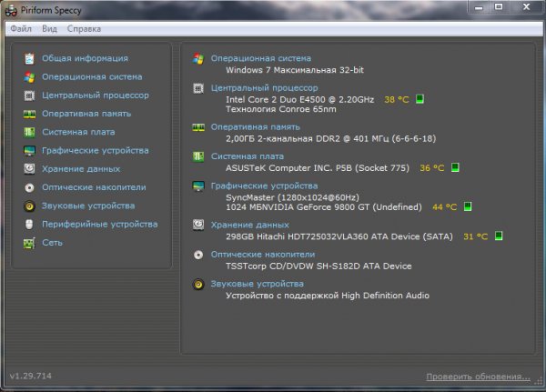Click the 2,00ГБ DDR2 memory text
Viewport: 546px width, 392px height.
pos(331,139)
